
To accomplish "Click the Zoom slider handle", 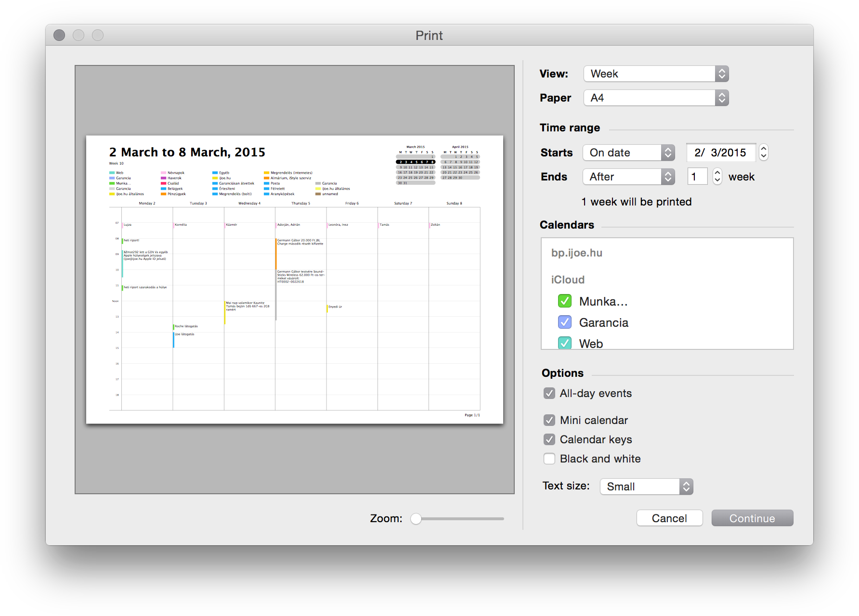I will click(416, 519).
